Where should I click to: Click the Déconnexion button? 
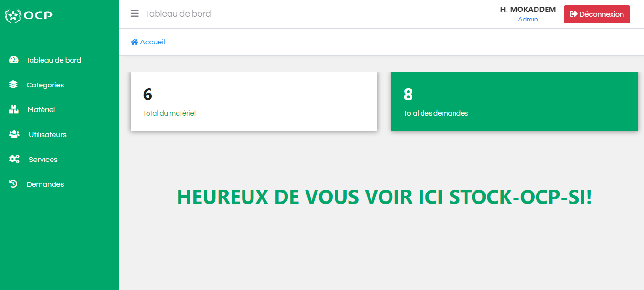[597, 14]
